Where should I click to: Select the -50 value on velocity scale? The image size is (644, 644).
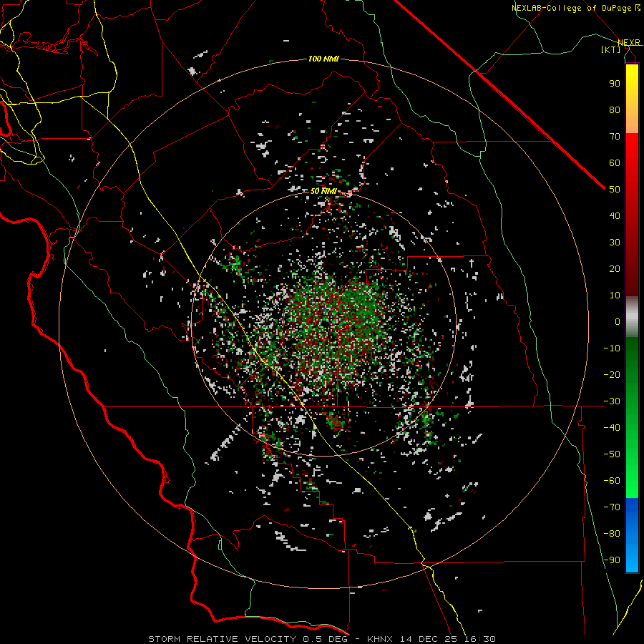[612, 454]
